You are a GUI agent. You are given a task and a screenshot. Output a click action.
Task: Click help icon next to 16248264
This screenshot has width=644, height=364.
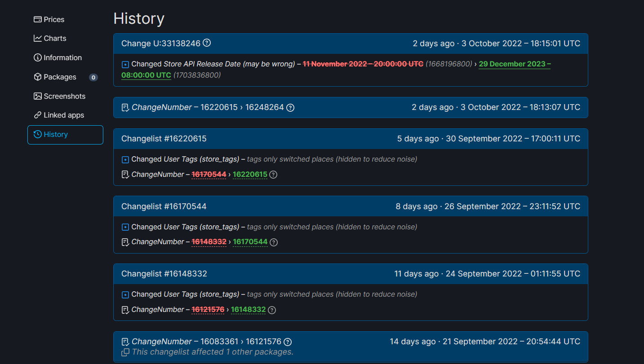click(290, 108)
